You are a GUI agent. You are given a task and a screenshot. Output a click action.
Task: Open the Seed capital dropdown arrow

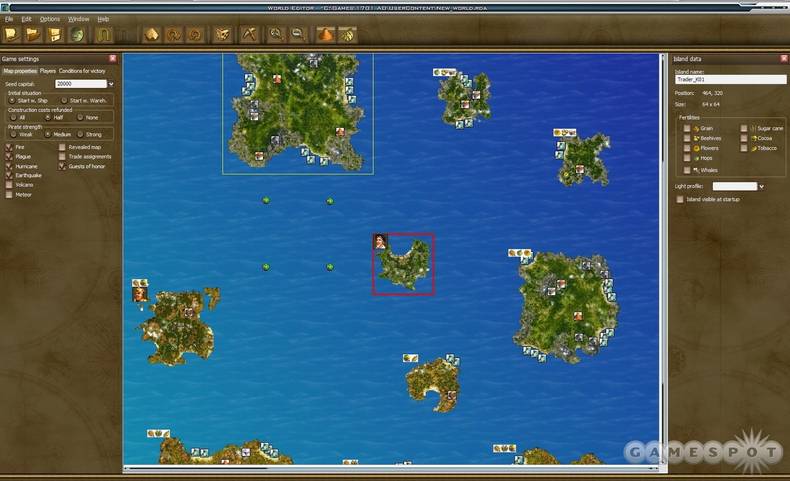point(111,84)
